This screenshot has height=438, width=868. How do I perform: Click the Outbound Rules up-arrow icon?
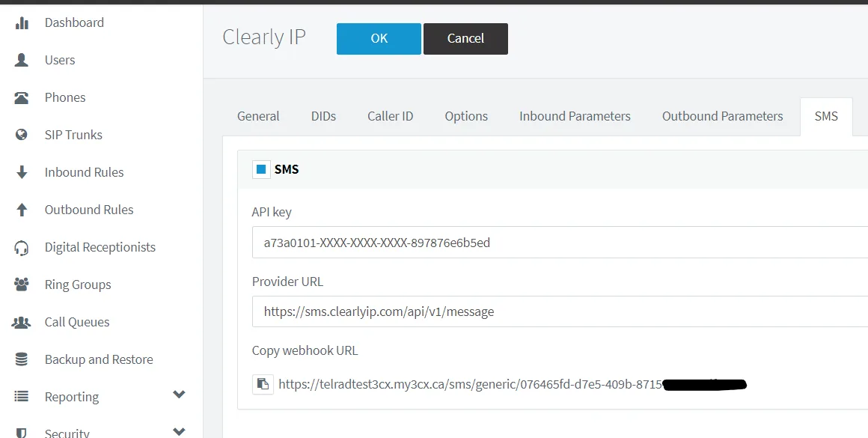coord(22,210)
